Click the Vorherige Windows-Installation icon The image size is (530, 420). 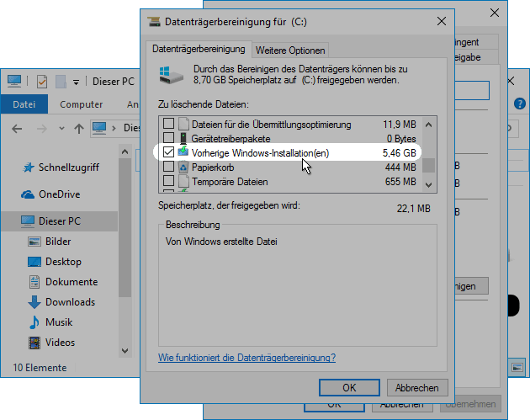point(183,152)
